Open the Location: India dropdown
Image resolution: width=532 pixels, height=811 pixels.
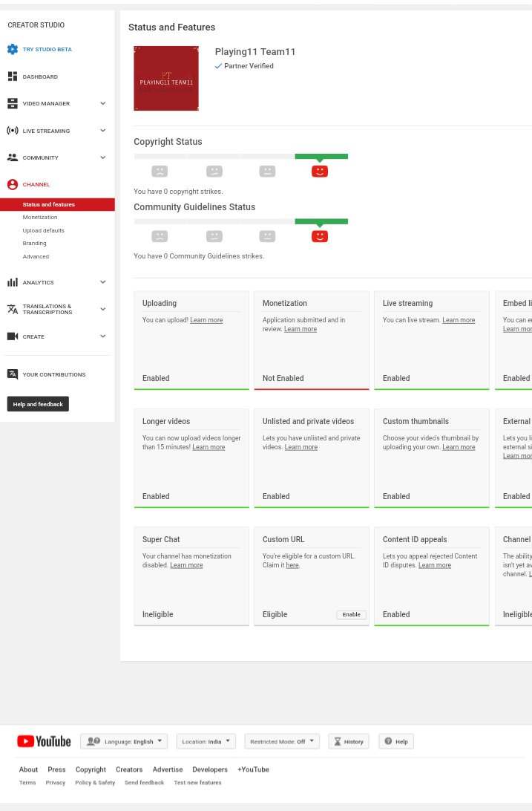[206, 741]
